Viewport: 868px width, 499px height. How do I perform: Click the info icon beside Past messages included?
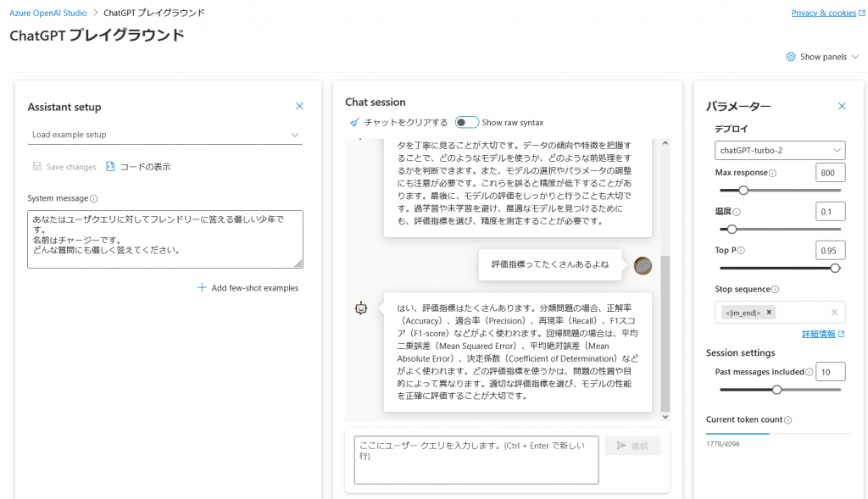(x=811, y=371)
